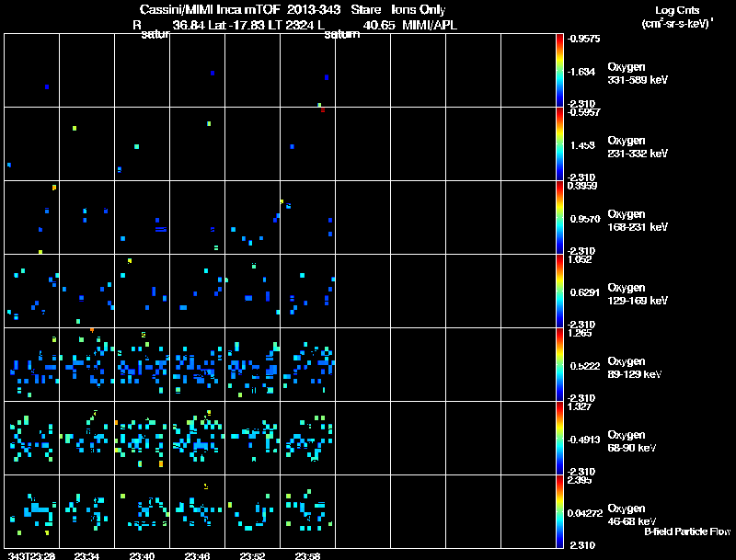Click the Oxygen 231-332 keV color bar
The width and height of the screenshot is (736, 560).
click(x=559, y=143)
